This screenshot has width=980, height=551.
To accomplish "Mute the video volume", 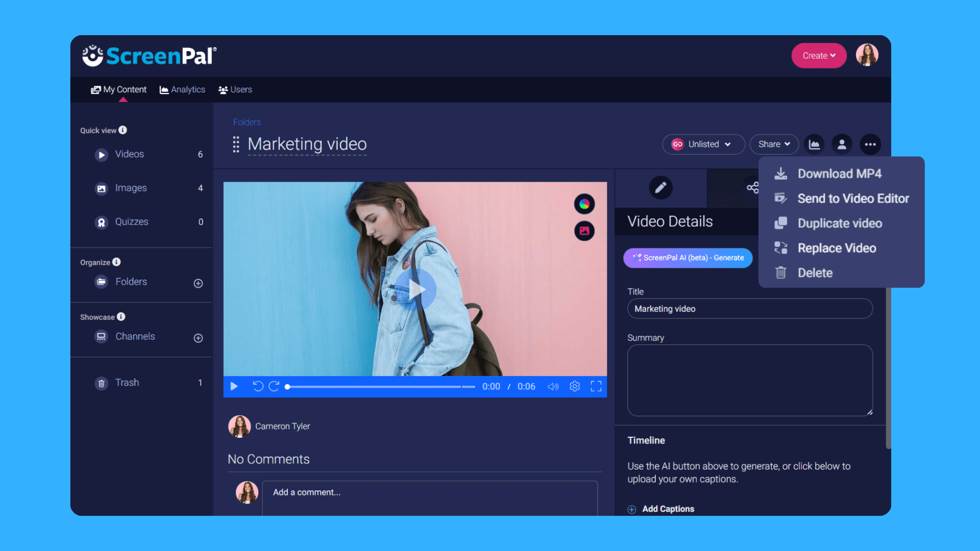I will point(553,387).
